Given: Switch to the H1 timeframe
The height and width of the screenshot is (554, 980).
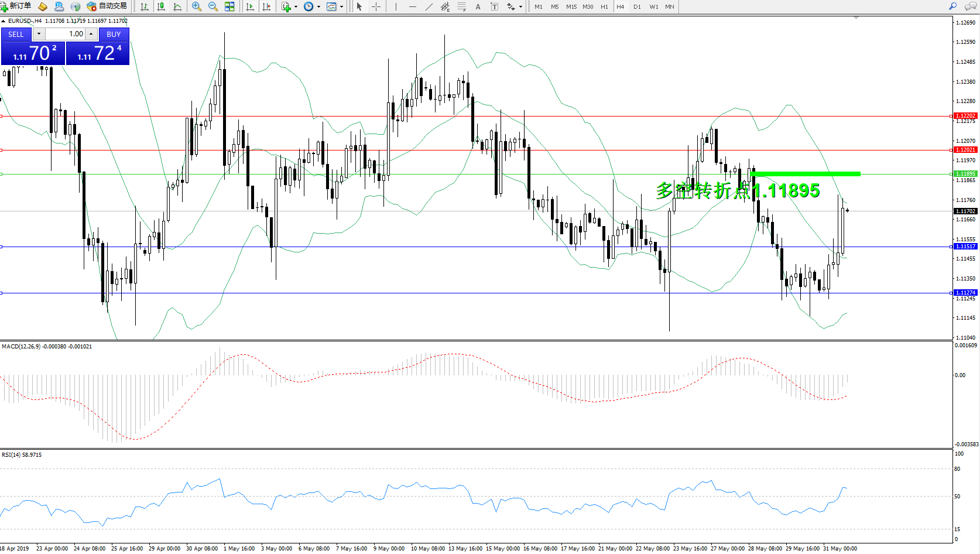Looking at the screenshot, I should pyautogui.click(x=604, y=7).
